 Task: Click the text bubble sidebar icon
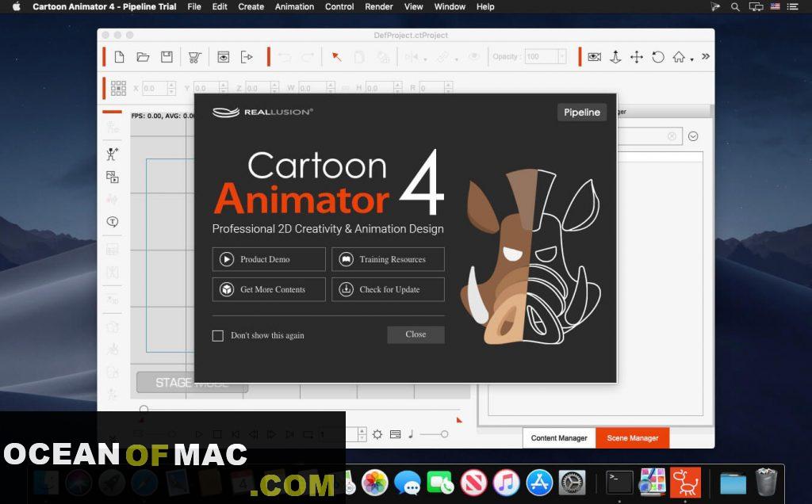coord(113,222)
